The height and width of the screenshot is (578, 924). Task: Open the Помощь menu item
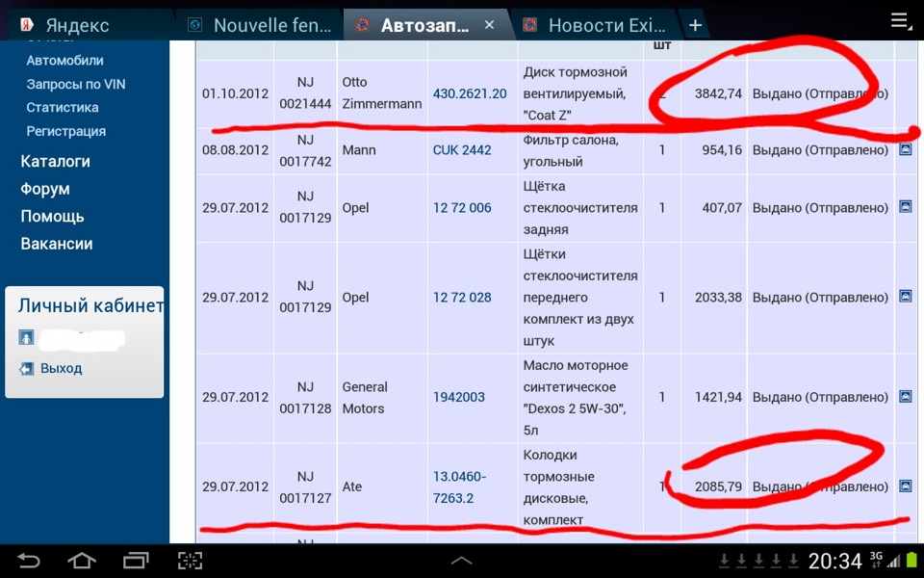(x=52, y=217)
